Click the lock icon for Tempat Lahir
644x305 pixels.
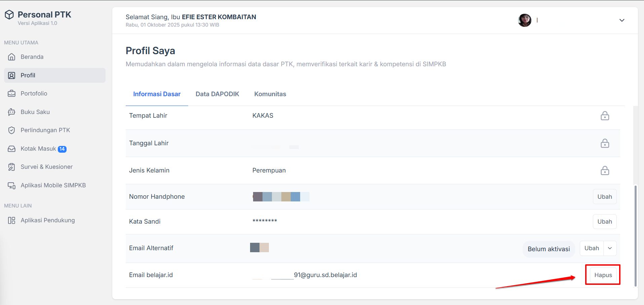pyautogui.click(x=605, y=116)
